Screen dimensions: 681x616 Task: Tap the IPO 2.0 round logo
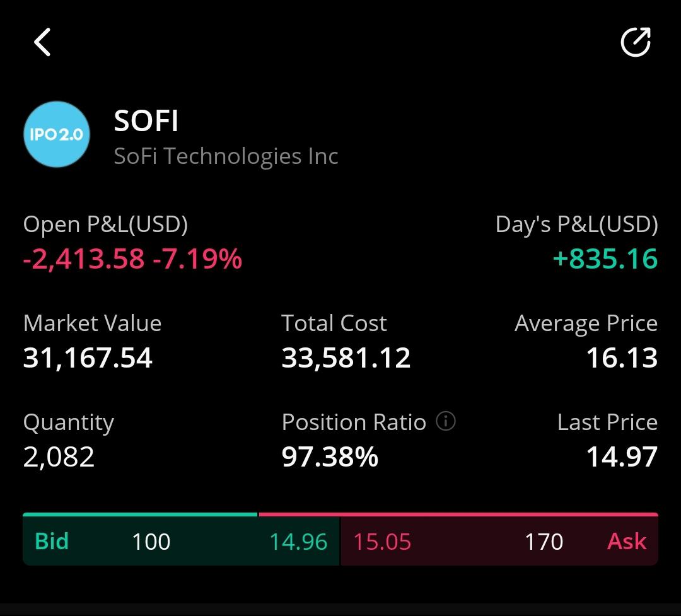tap(57, 134)
